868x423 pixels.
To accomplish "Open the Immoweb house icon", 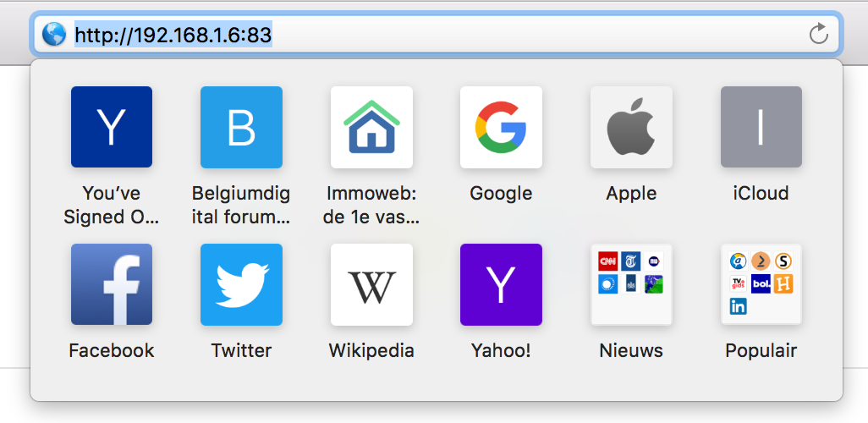I will (x=371, y=127).
